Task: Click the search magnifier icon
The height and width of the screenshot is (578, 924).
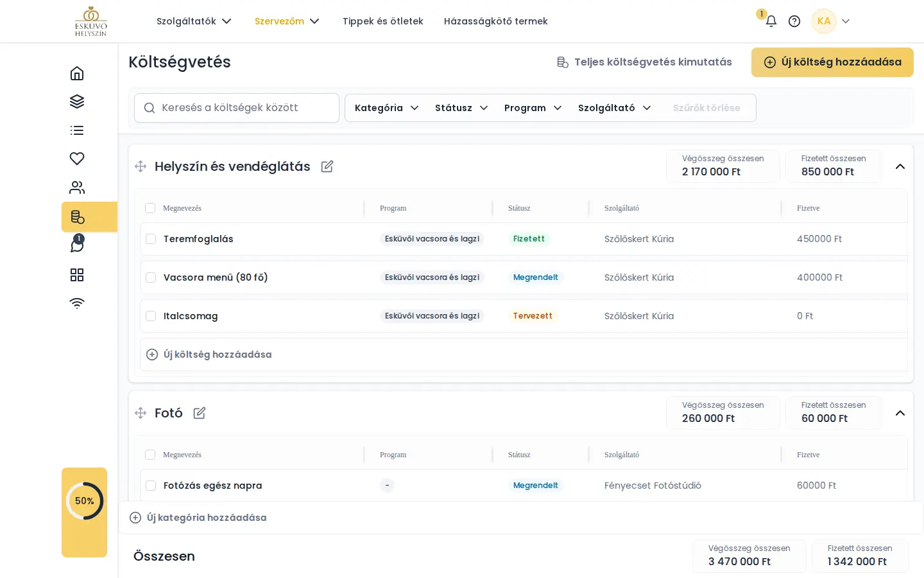Action: [x=150, y=108]
